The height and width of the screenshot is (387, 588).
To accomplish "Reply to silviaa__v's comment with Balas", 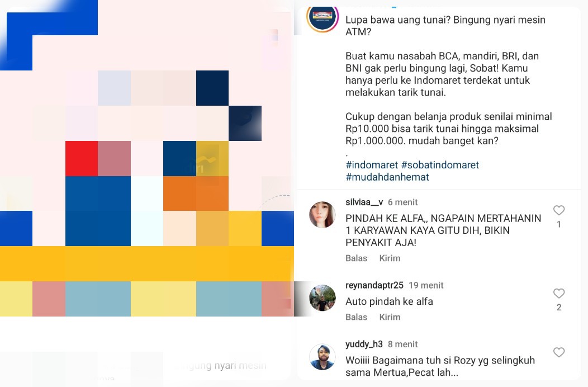I will pos(356,258).
